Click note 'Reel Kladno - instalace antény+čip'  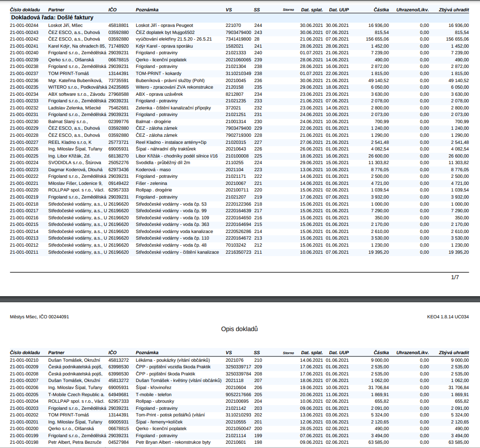(171, 142)
